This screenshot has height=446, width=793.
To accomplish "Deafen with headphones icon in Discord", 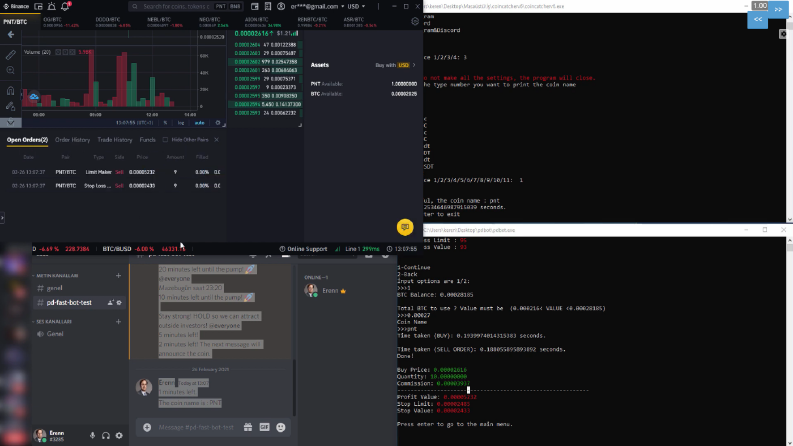I will [106, 435].
